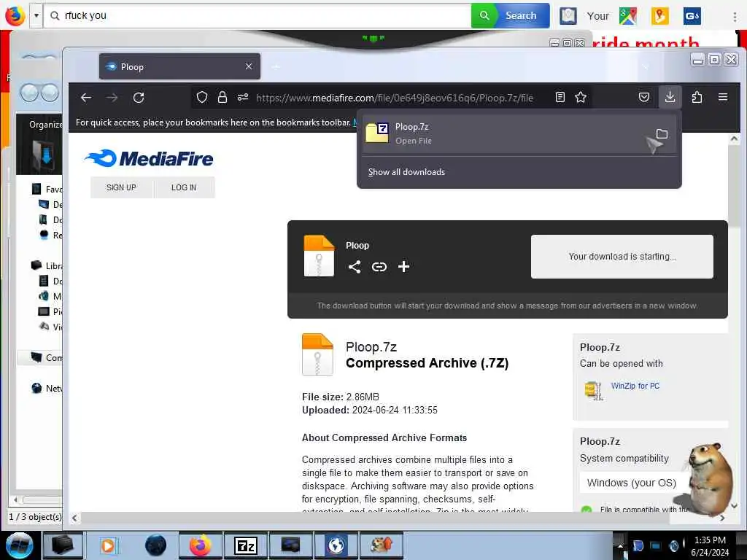Show Ploop.7z in containing folder

(662, 134)
